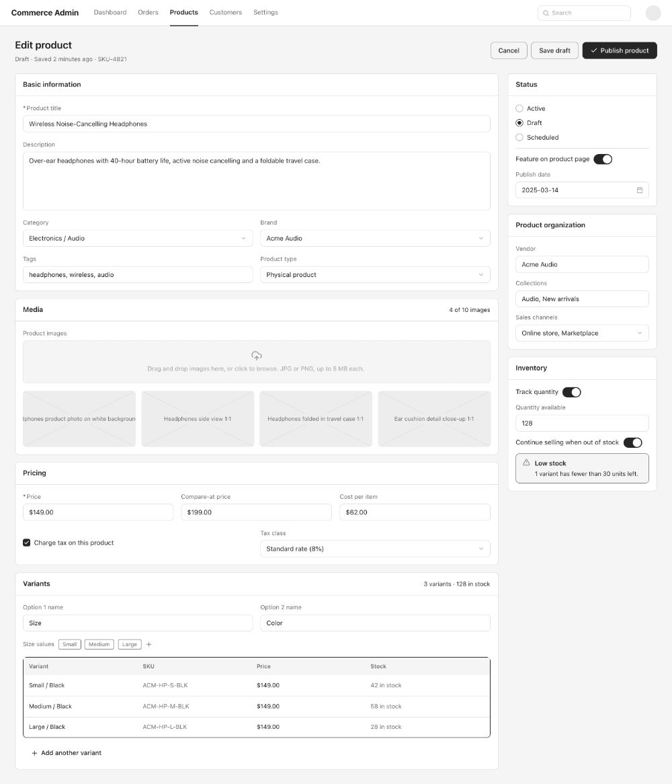
Task: Click the Publish date field
Action: 582,190
